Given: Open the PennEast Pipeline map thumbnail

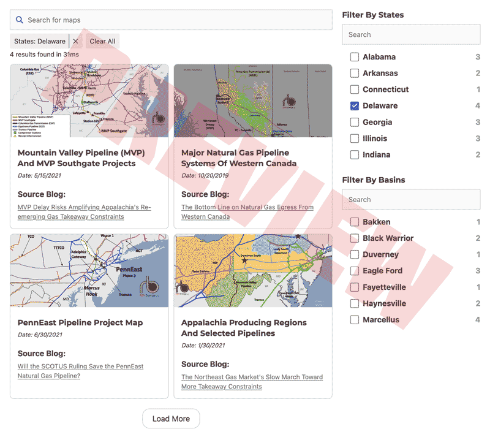Looking at the screenshot, I should (89, 271).
